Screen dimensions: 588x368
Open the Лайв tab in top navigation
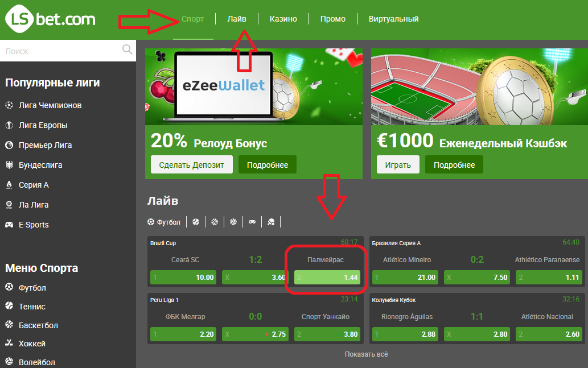pyautogui.click(x=237, y=19)
